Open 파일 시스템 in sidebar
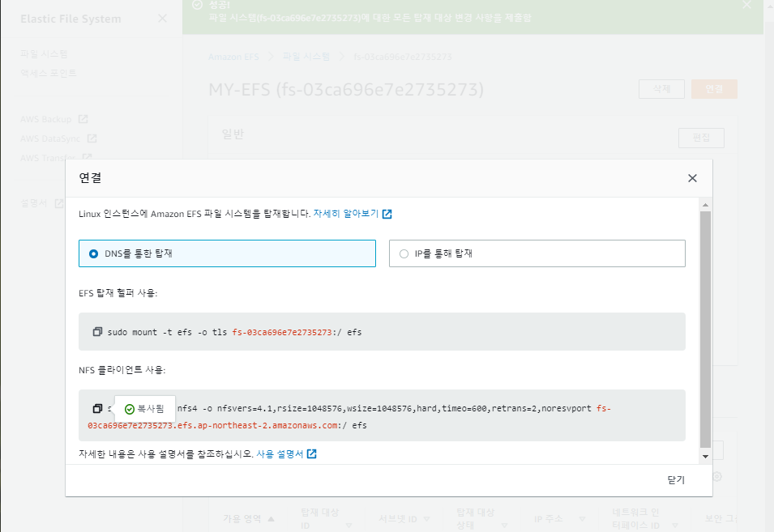 (x=44, y=53)
